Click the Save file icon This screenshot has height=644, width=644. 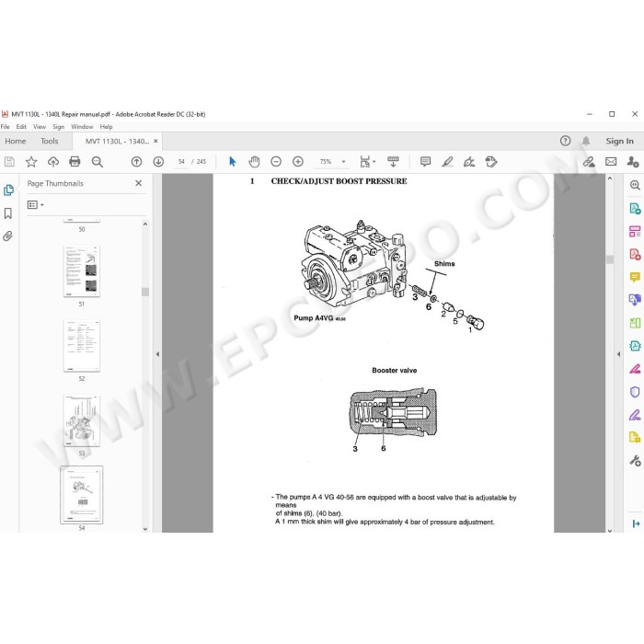click(9, 162)
